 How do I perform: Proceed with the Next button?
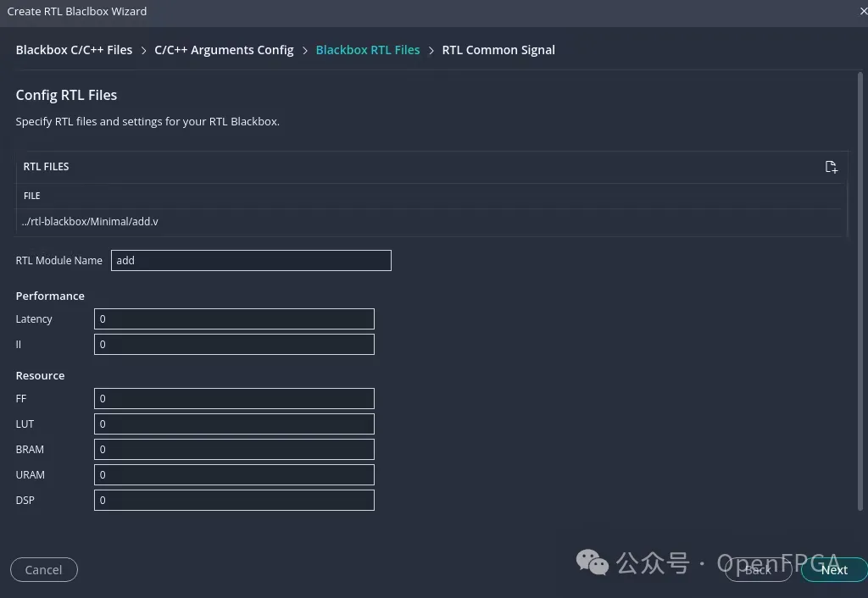833,570
